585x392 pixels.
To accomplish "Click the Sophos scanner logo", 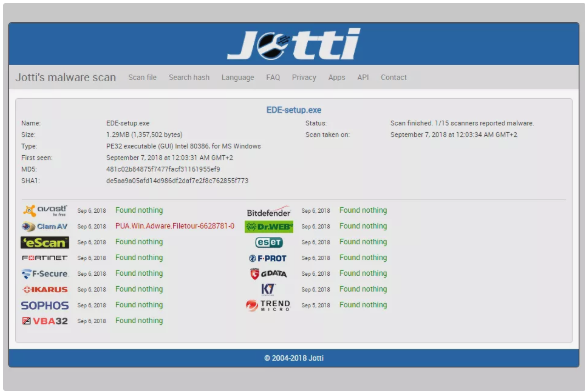I will [x=45, y=305].
